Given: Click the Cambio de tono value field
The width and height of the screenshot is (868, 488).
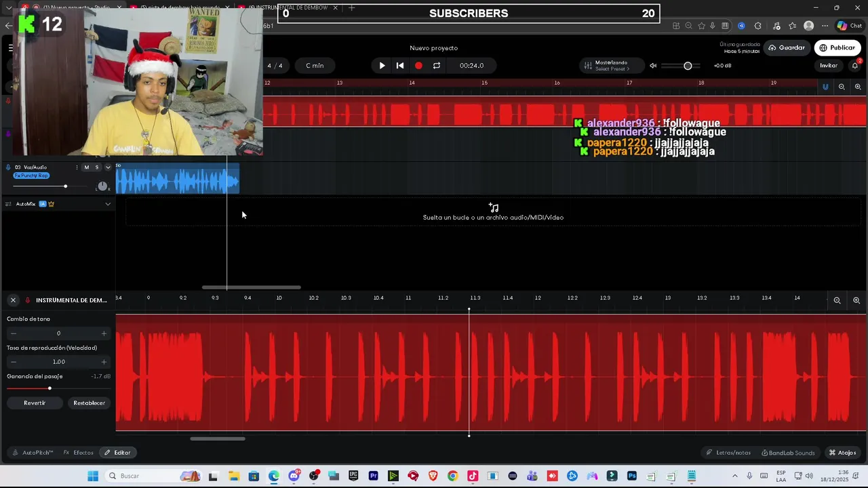Looking at the screenshot, I should 58,333.
